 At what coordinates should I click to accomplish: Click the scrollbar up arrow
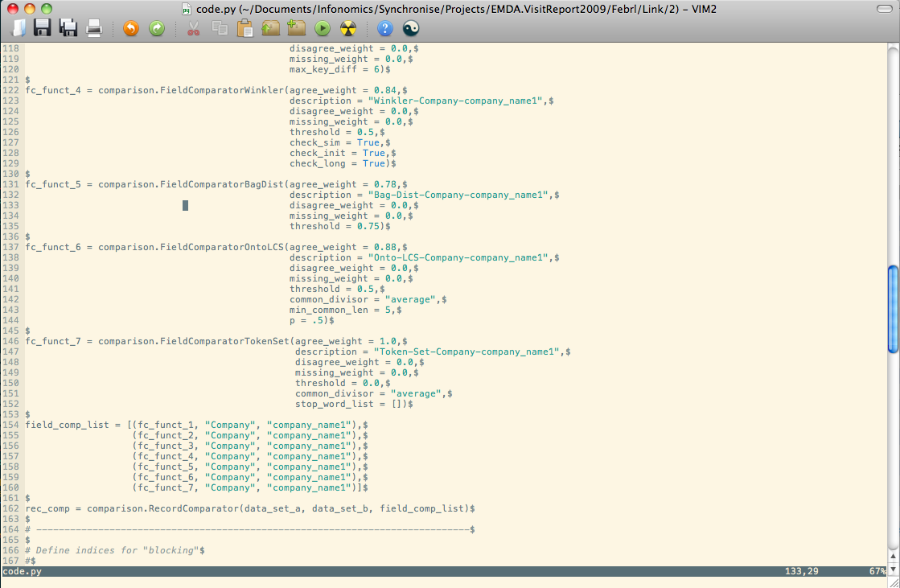[x=893, y=557]
